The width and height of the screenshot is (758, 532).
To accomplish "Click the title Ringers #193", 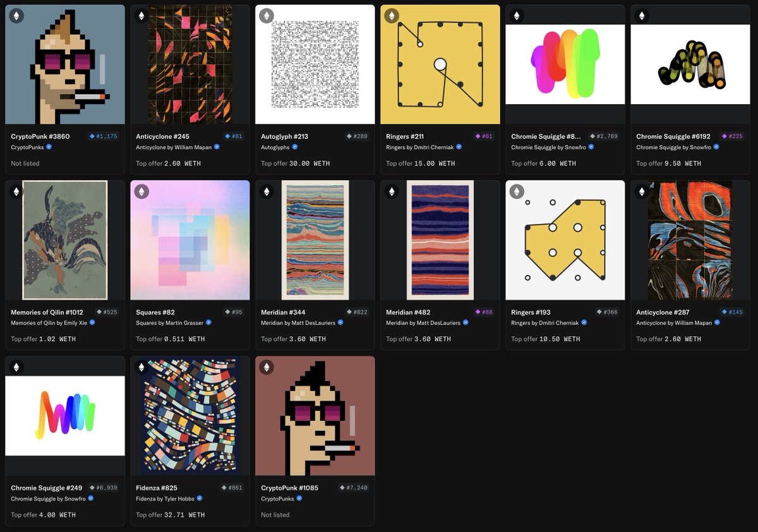I will click(531, 312).
